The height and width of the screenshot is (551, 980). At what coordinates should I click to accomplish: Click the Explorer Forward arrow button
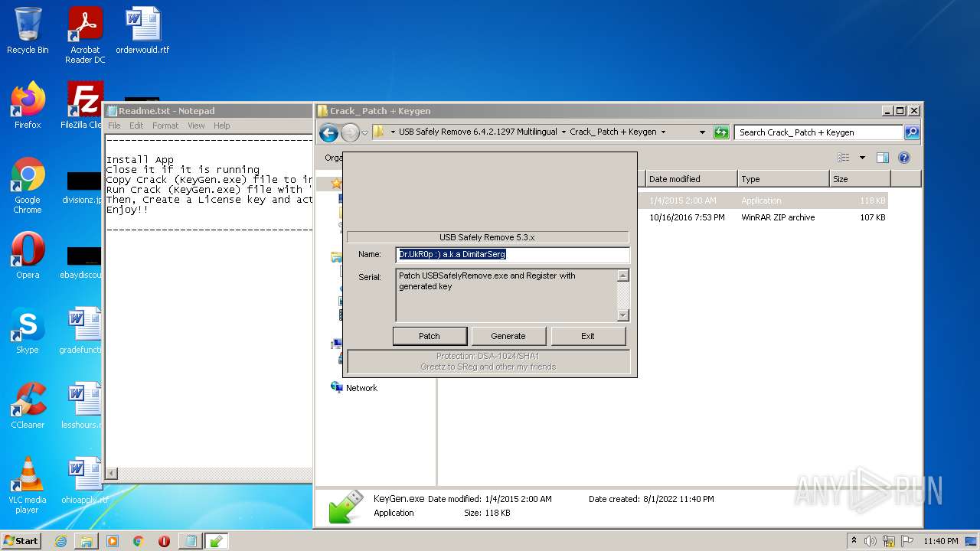click(350, 132)
